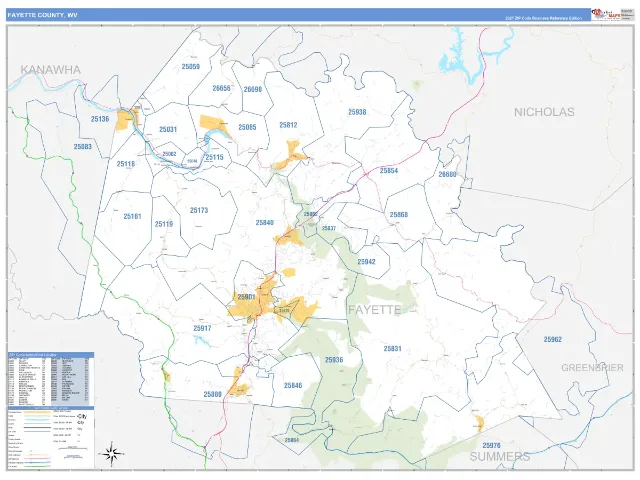Select ZIP code 25136

pos(100,119)
